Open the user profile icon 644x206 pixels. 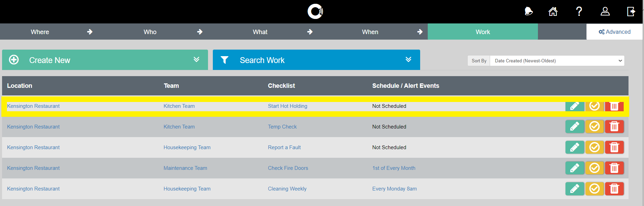click(x=605, y=11)
